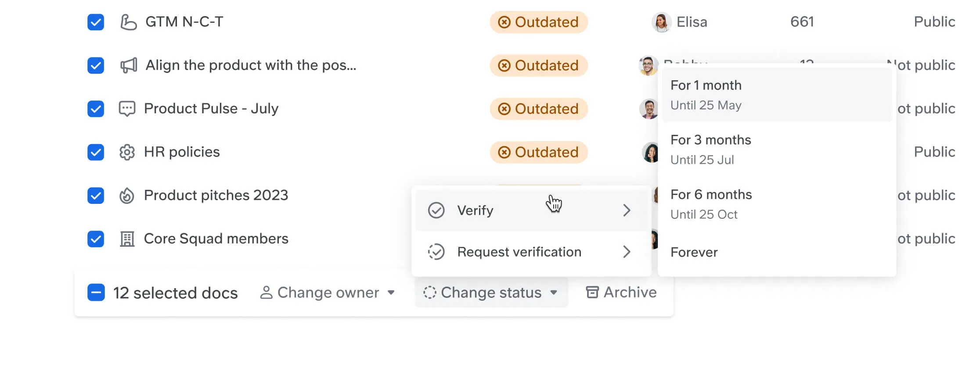Click the gear icon next to HR policies
Viewport: 980px width, 369px height.
[x=127, y=152]
